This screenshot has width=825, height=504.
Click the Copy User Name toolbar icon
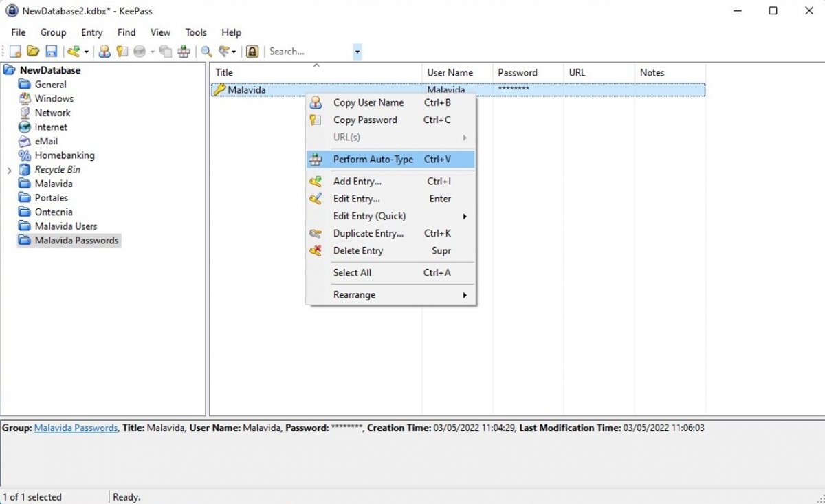pos(104,52)
